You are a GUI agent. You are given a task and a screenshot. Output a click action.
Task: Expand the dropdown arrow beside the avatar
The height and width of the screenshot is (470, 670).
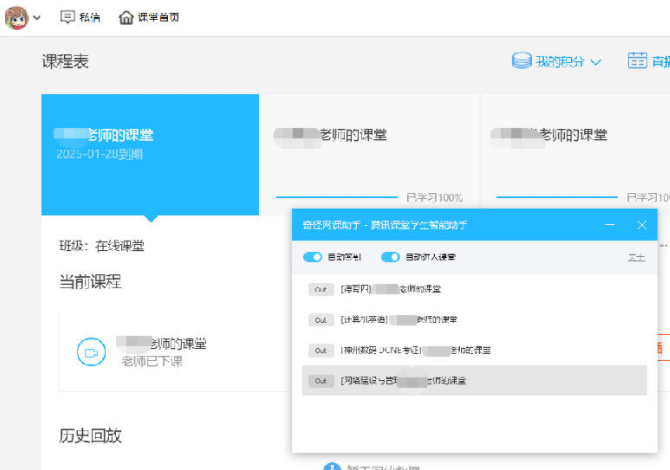tap(37, 18)
